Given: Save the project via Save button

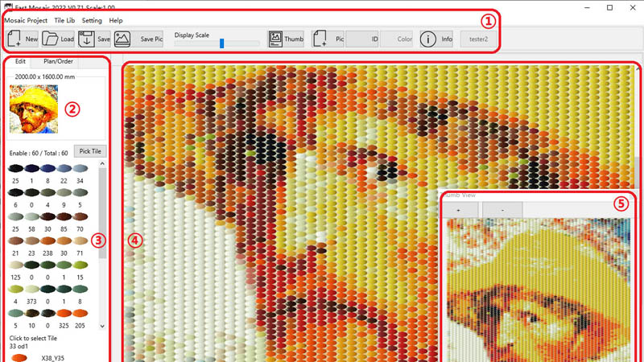Looking at the screenshot, I should [x=94, y=39].
